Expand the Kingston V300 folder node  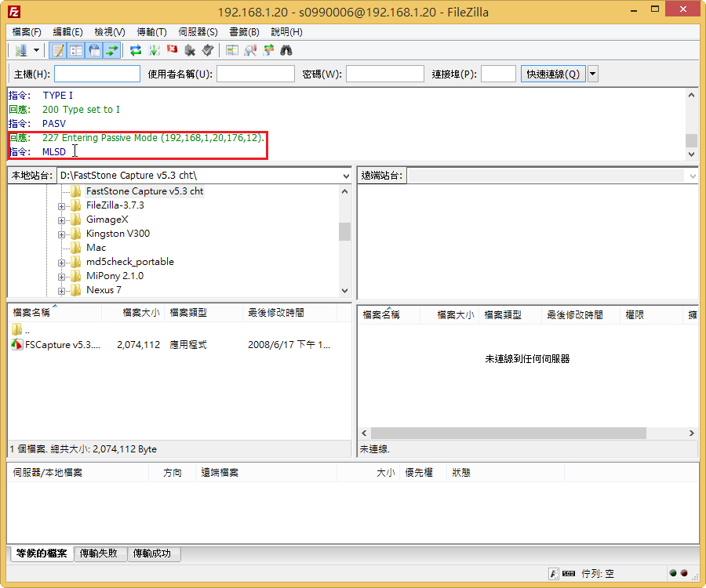(x=62, y=234)
